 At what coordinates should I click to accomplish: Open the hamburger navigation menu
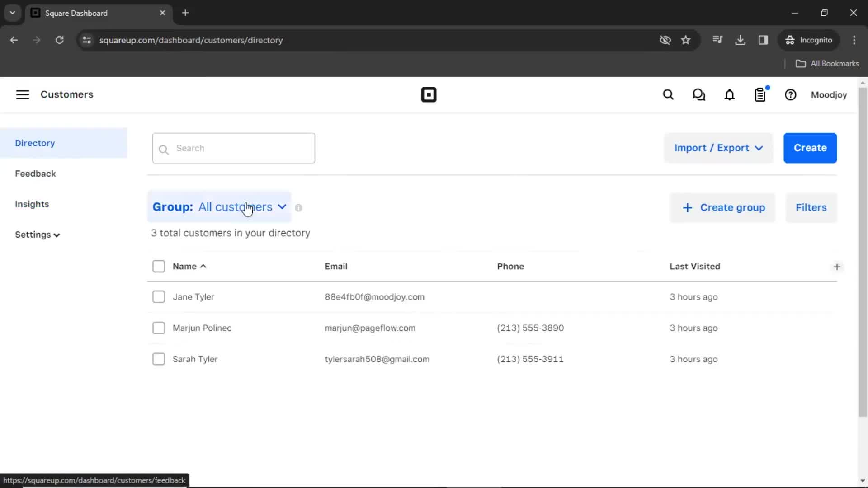pyautogui.click(x=23, y=94)
